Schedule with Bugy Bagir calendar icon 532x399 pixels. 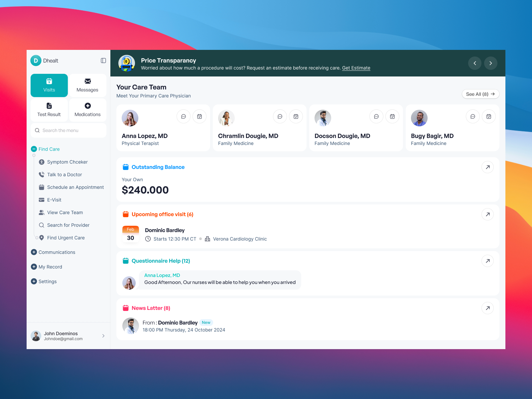click(x=489, y=116)
